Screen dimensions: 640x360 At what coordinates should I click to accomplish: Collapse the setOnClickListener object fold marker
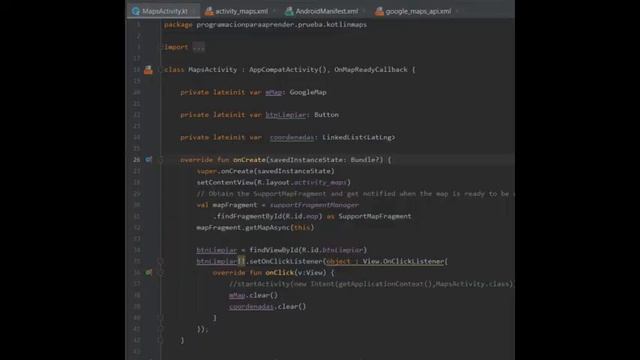(x=160, y=261)
